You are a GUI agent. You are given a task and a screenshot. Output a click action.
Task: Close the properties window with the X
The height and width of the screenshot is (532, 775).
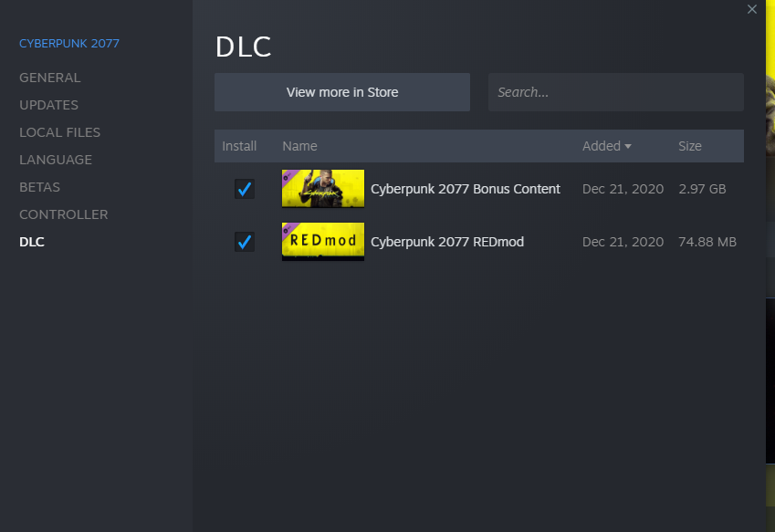click(752, 9)
